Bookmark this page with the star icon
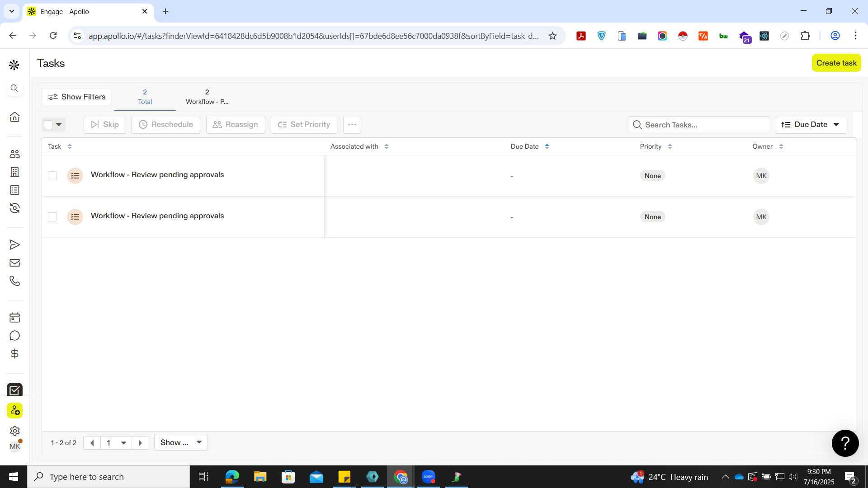 552,36
